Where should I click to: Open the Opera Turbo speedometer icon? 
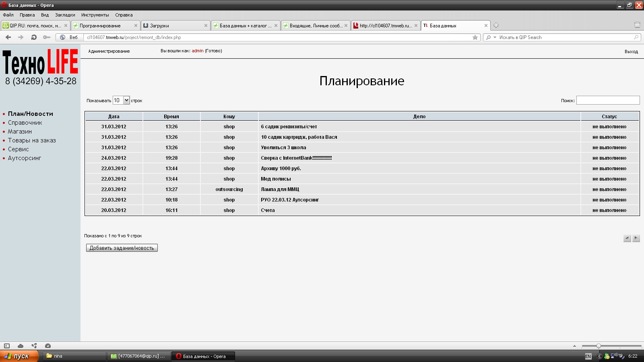click(48, 346)
